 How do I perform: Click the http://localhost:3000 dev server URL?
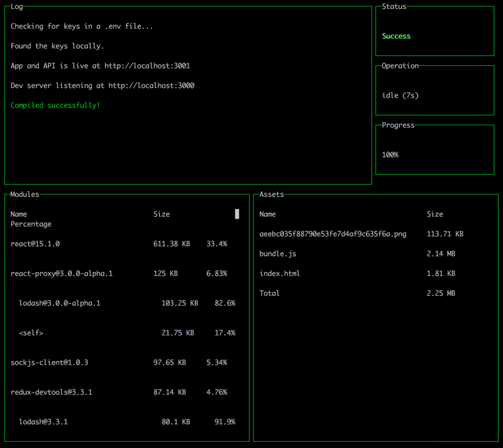click(151, 85)
